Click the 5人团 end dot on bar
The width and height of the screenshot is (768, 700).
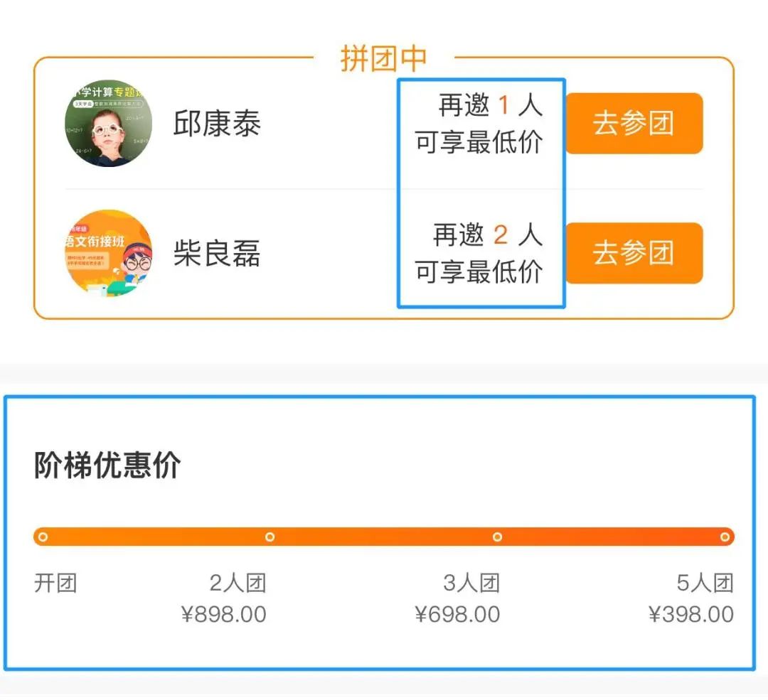[x=725, y=537]
